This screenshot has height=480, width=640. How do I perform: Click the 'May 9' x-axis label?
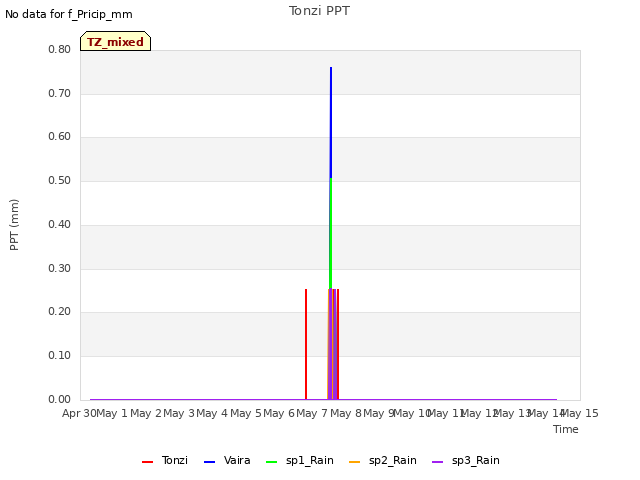(378, 413)
